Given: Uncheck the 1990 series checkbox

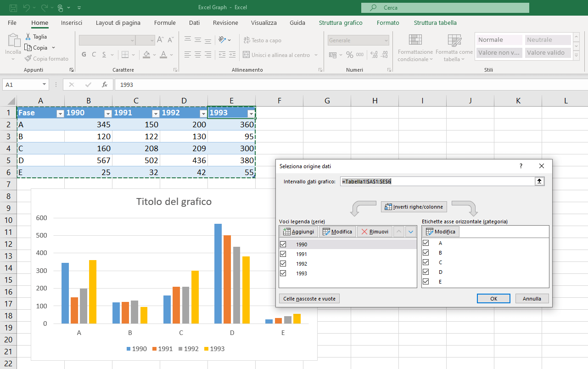Looking at the screenshot, I should pyautogui.click(x=283, y=244).
